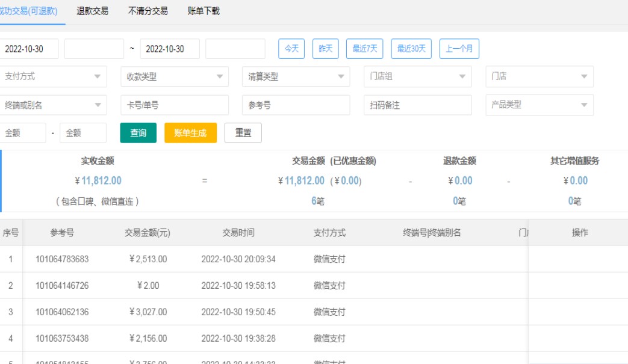This screenshot has width=628, height=364.
Task: Open the 收款类型 dropdown
Action: (x=175, y=76)
